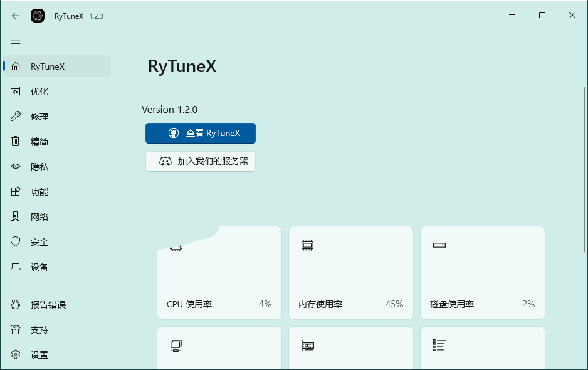The height and width of the screenshot is (370, 588).
Task: Click the monitor network icon card
Action: [x=219, y=348]
